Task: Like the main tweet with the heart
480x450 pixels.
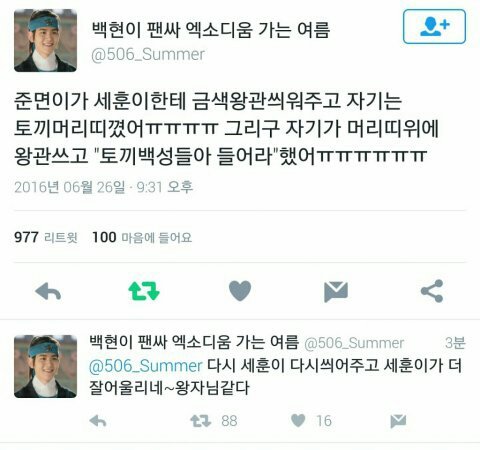Action: tap(240, 291)
